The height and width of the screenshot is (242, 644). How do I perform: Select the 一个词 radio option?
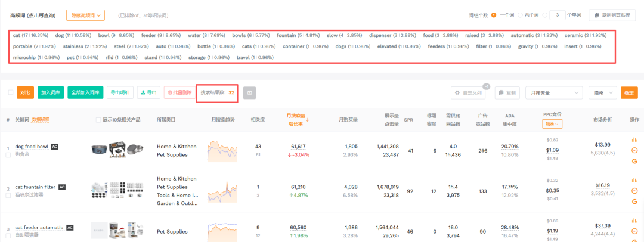[x=494, y=15]
